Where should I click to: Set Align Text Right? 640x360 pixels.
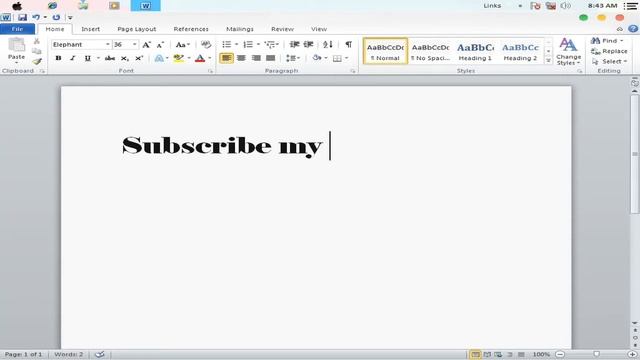(256, 58)
